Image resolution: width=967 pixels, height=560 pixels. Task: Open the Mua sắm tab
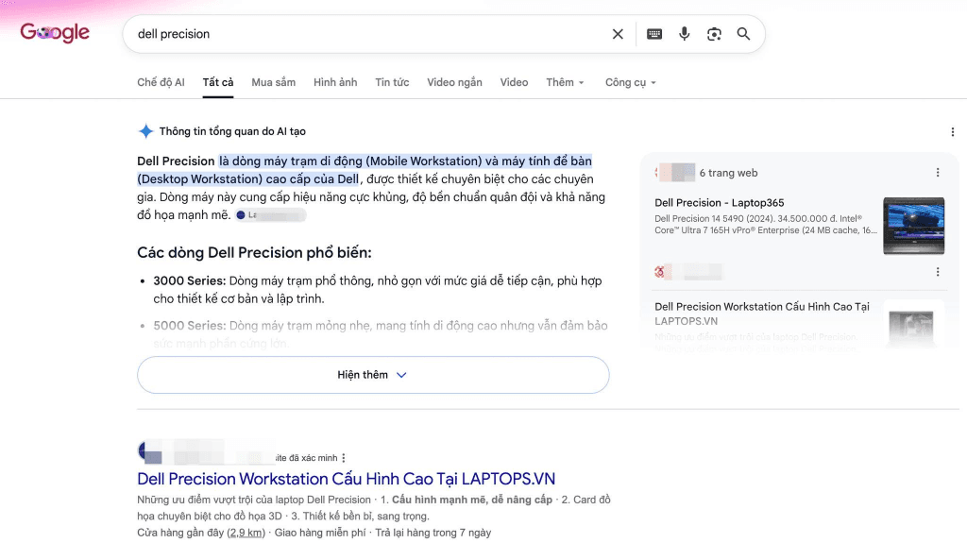[273, 82]
